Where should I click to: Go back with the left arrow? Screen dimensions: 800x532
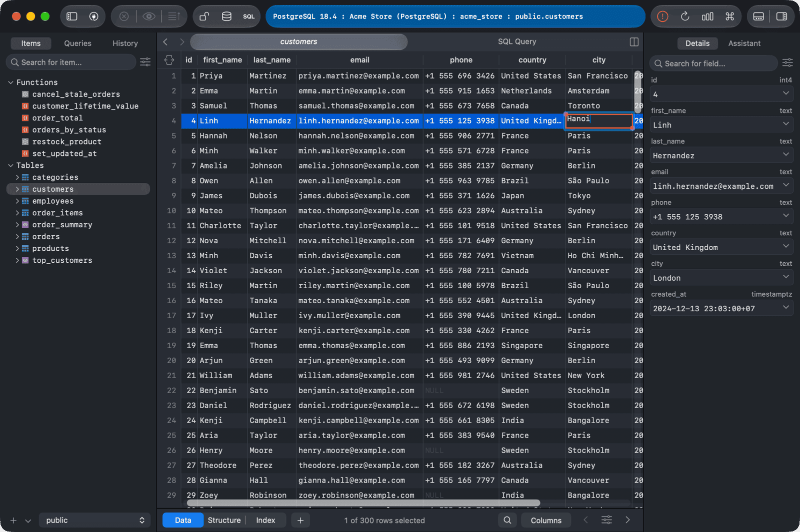(x=165, y=42)
